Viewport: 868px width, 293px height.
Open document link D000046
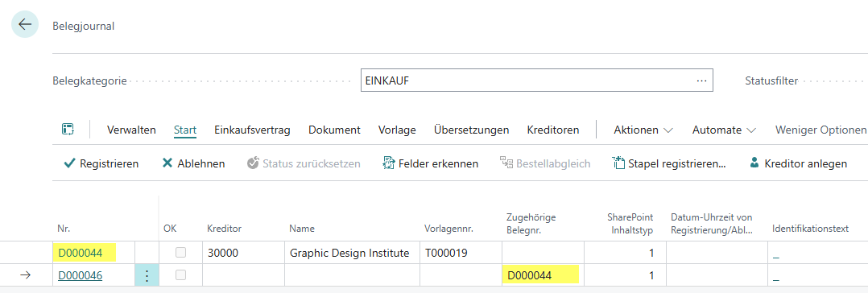pyautogui.click(x=81, y=275)
